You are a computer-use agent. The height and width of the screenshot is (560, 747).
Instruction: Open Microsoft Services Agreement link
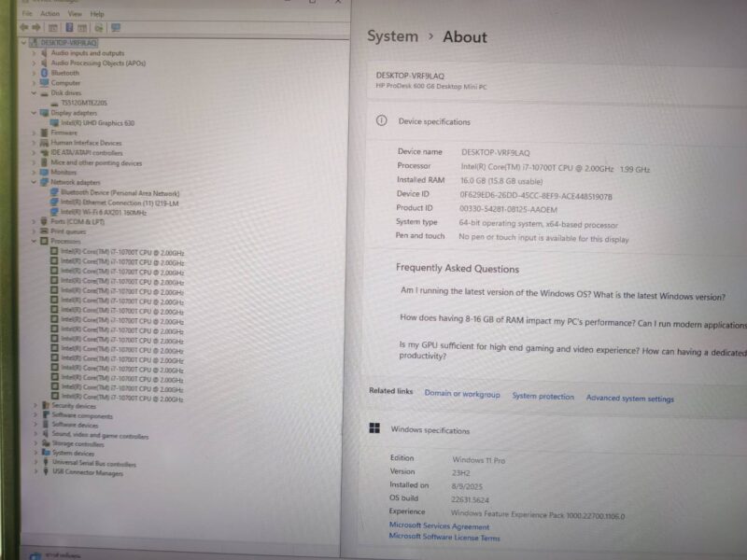pos(439,526)
